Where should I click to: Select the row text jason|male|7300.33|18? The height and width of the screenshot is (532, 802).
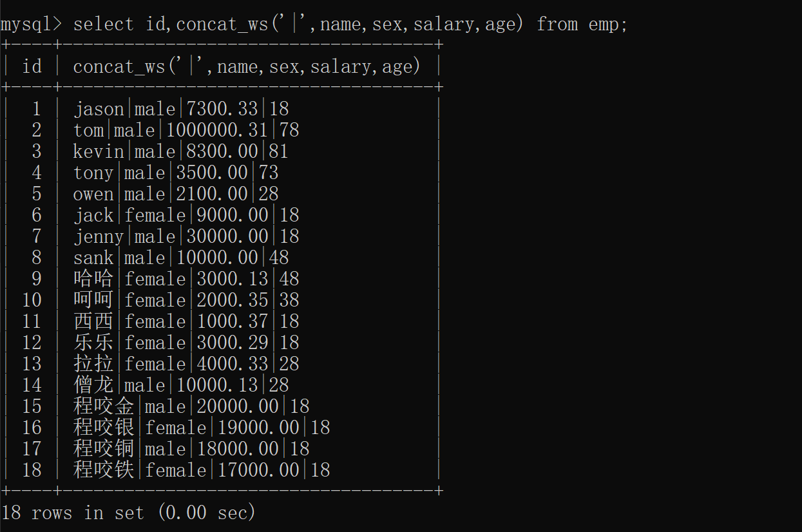pos(181,109)
